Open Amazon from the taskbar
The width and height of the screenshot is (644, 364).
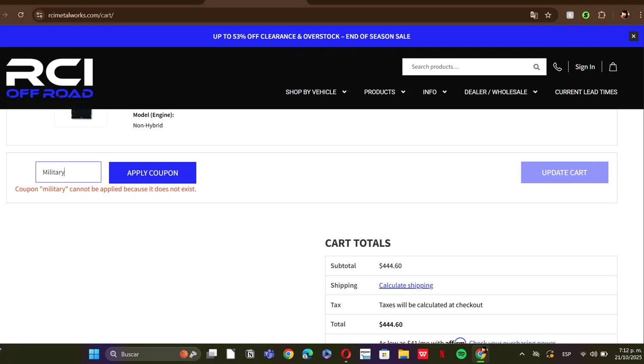365,354
